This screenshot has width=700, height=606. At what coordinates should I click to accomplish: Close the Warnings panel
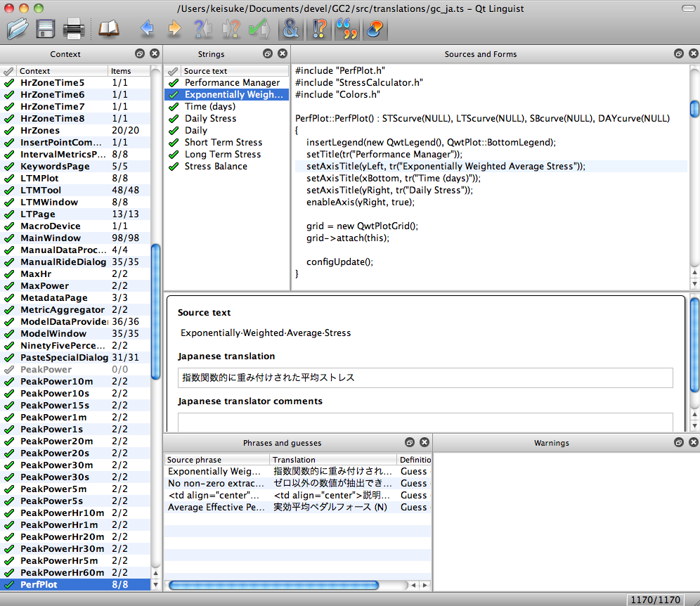(x=693, y=442)
